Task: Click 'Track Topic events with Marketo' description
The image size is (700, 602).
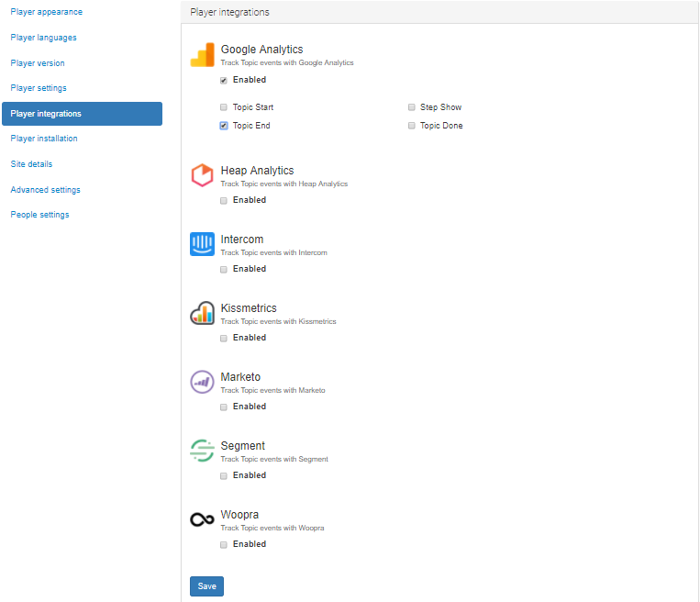Action: [272, 390]
